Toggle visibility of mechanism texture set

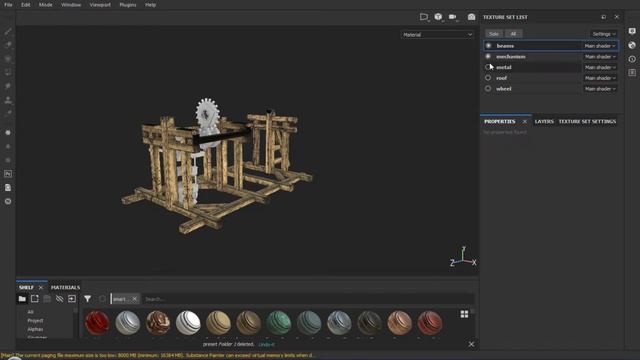point(488,56)
